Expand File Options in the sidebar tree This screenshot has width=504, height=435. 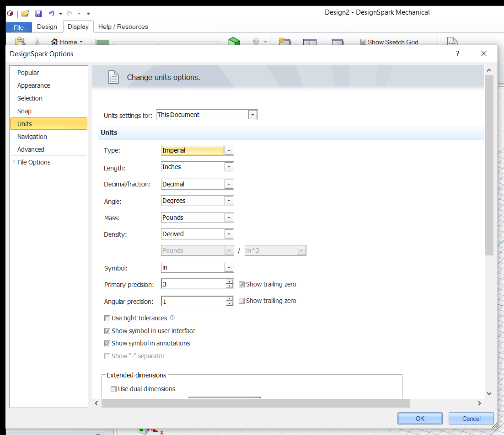point(14,162)
